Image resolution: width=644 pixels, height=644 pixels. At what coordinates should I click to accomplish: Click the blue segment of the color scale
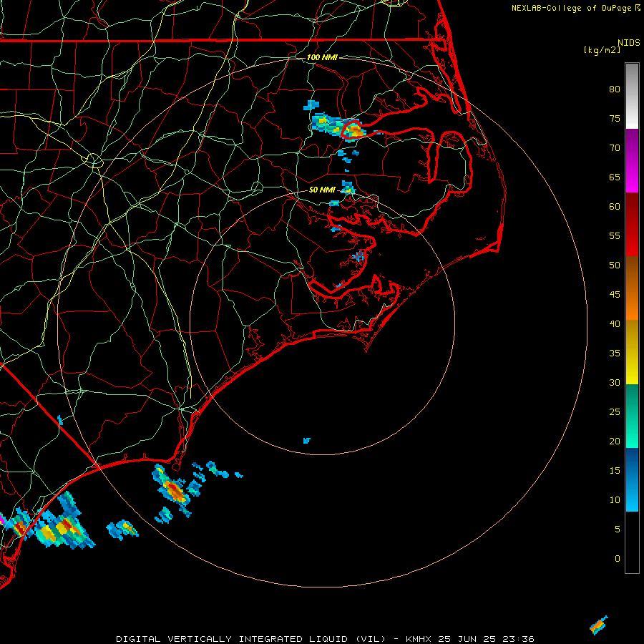632,479
